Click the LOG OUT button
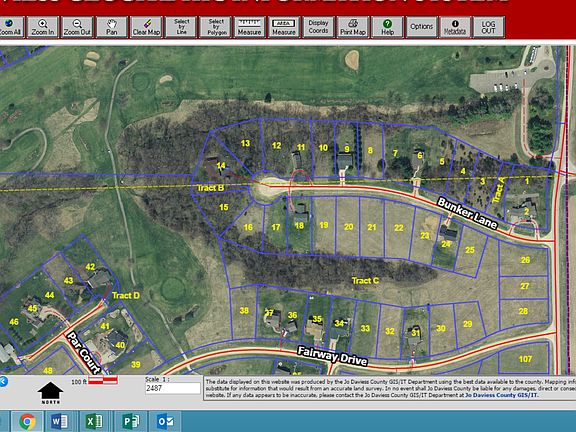This screenshot has height=432, width=576. [x=488, y=27]
